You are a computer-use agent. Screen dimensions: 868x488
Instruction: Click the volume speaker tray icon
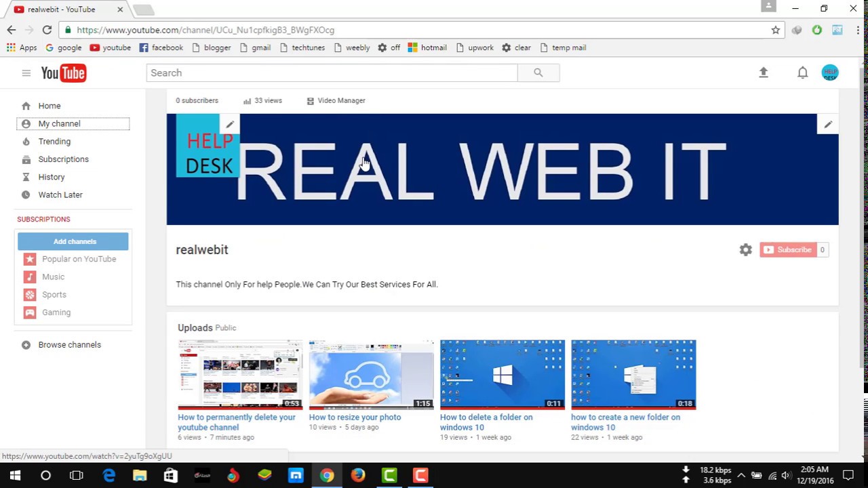coord(787,476)
